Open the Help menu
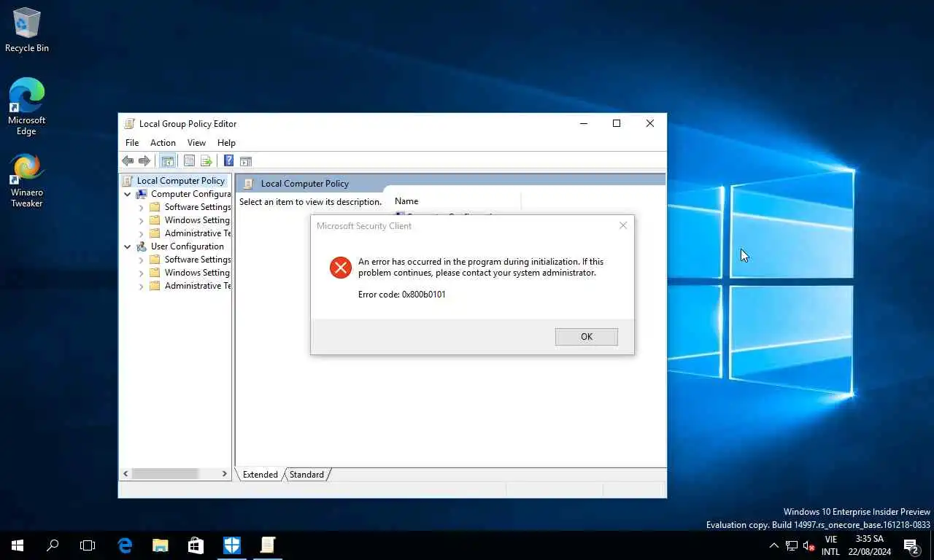This screenshot has width=934, height=560. [226, 143]
